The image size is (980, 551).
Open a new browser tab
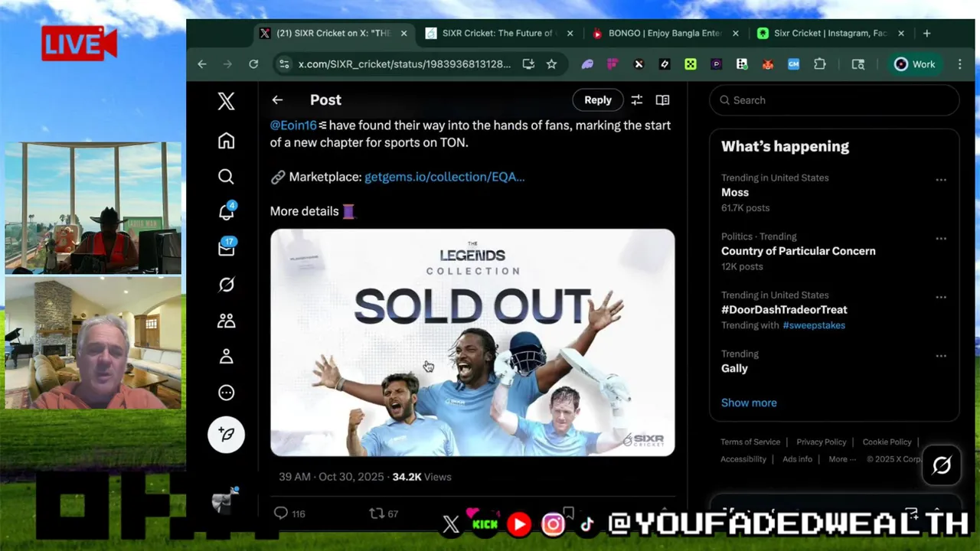point(926,34)
